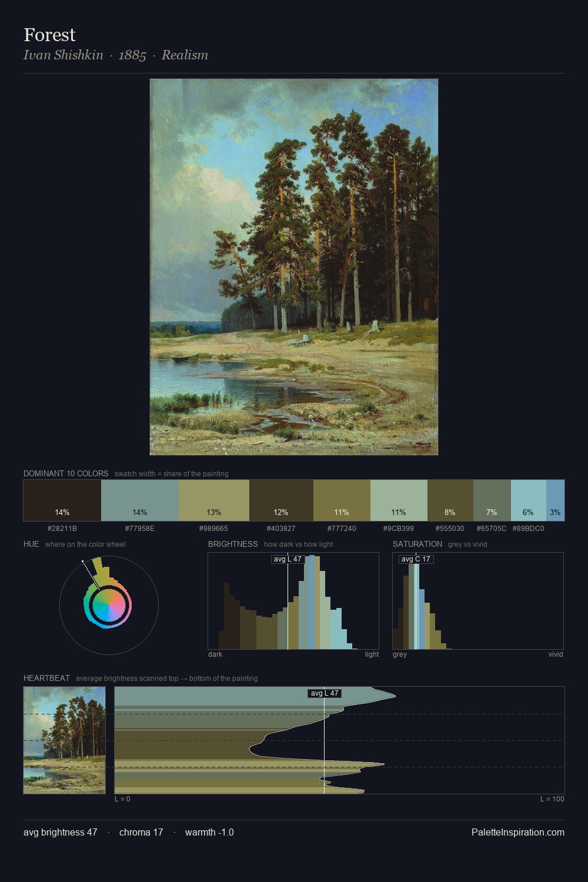The height and width of the screenshot is (882, 588).
Task: Click the hex code '#989665' text
Action: coord(214,529)
